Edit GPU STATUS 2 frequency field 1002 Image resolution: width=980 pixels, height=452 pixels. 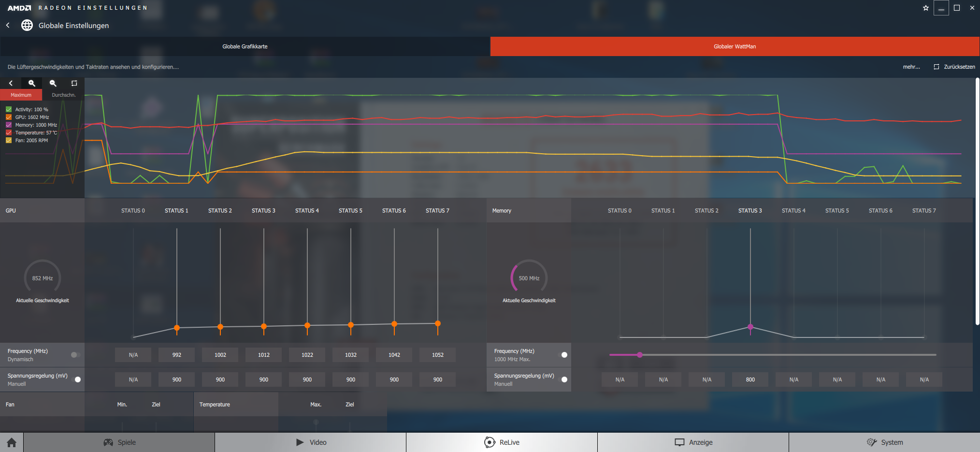click(x=220, y=355)
